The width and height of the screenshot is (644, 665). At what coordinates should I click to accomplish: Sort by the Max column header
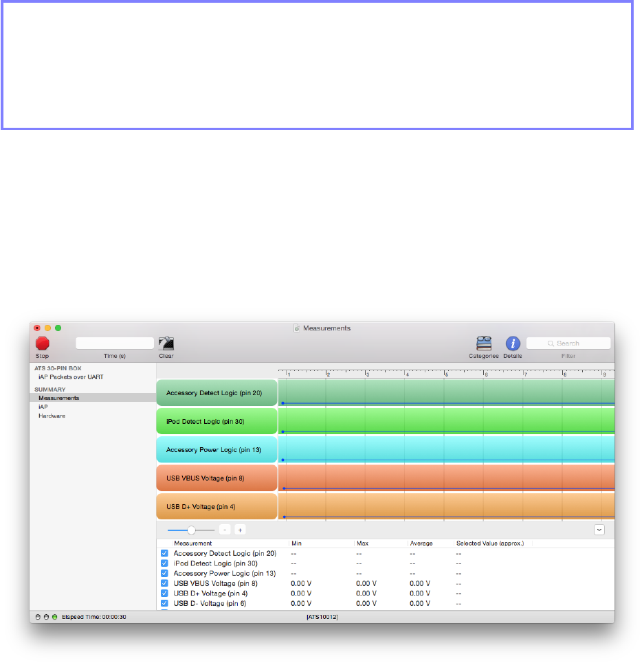pos(362,543)
